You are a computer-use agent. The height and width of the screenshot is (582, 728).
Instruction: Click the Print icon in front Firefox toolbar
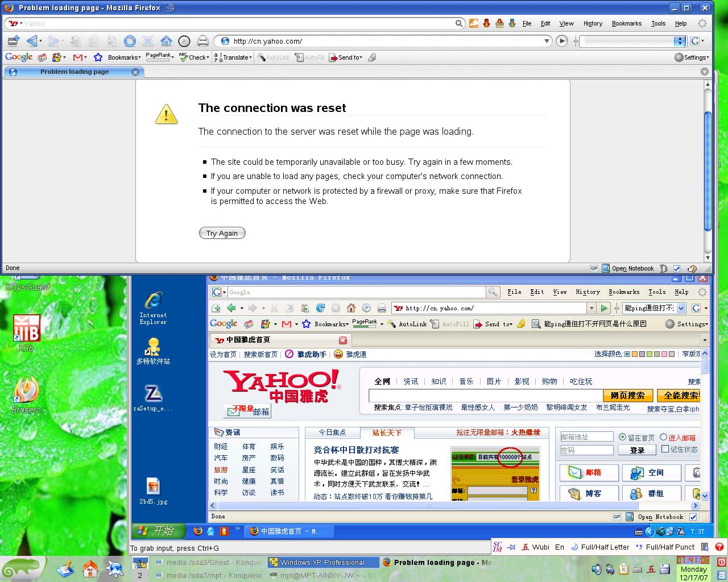[202, 41]
